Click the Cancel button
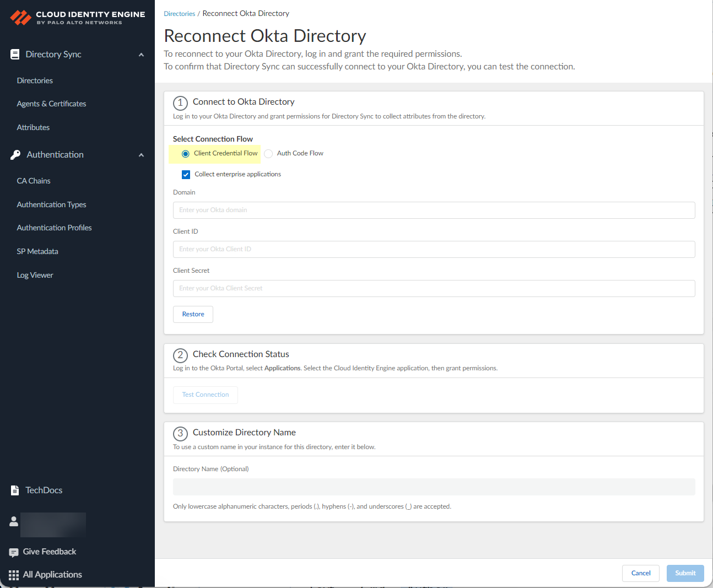This screenshot has height=588, width=713. click(x=641, y=573)
